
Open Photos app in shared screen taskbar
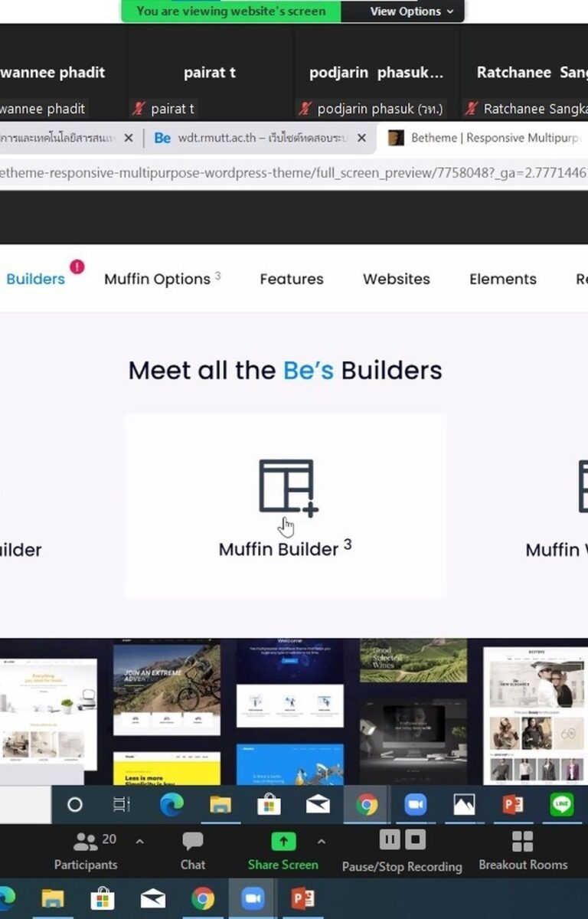tap(464, 805)
